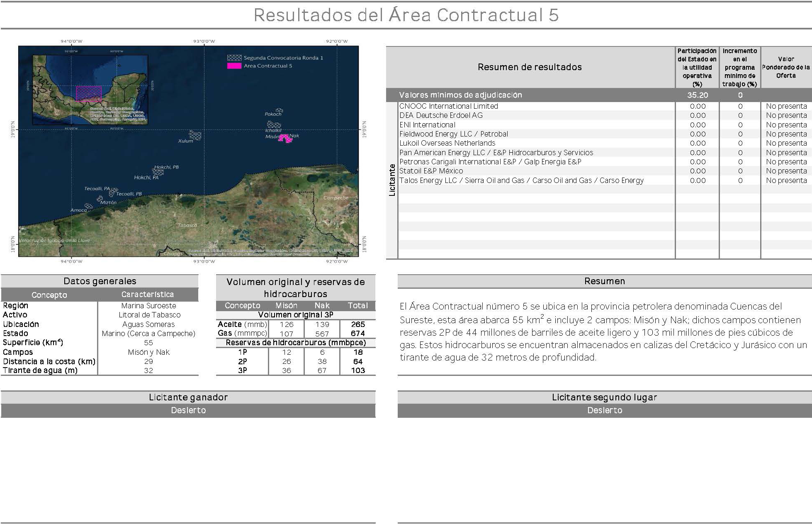This screenshot has width=812, height=524.
Task: Click Desierto under Licitante ganador
Action: click(x=188, y=410)
